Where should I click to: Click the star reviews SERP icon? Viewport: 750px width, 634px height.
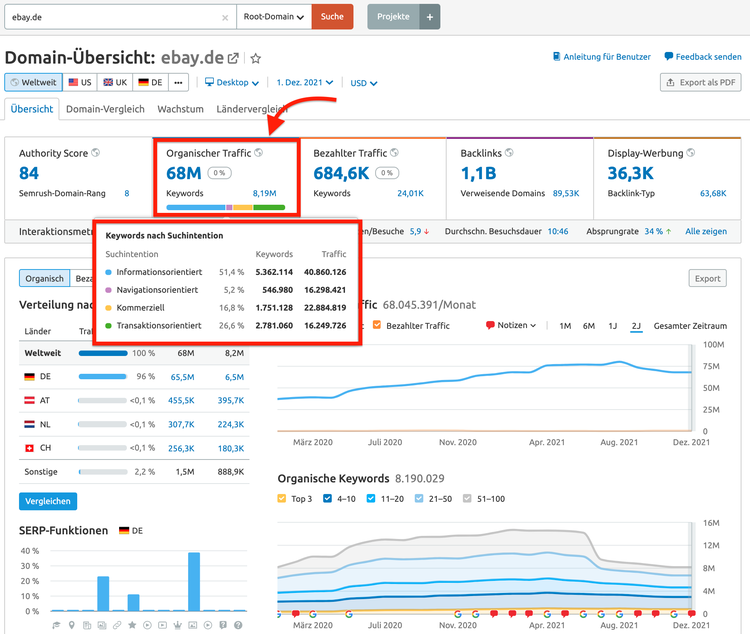click(x=132, y=625)
